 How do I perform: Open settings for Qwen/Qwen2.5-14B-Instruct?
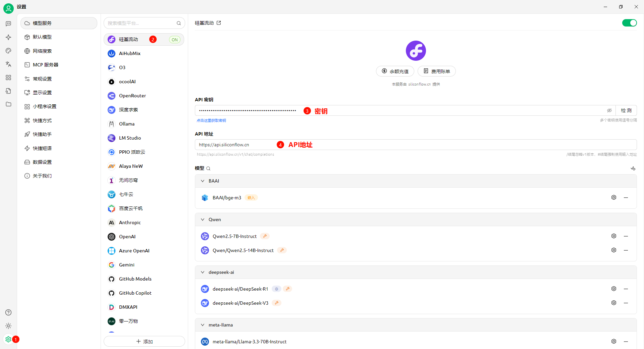614,250
